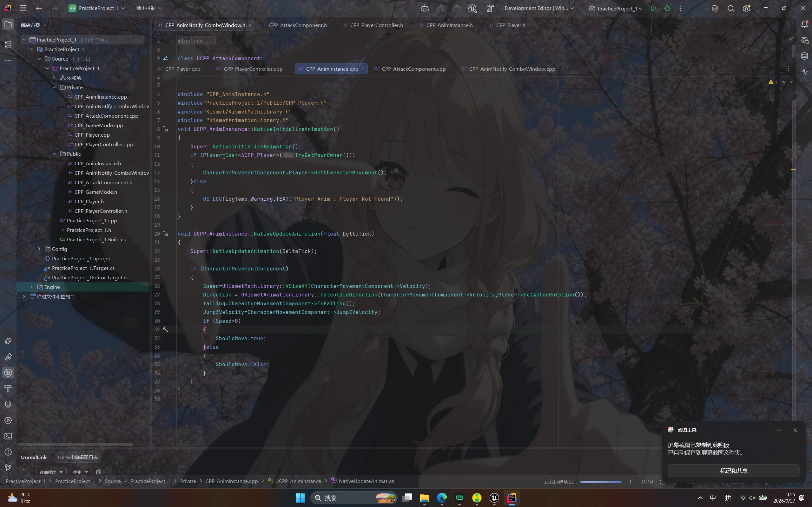812x507 pixels.
Task: Click the Windows taskbar search box
Action: click(x=354, y=497)
